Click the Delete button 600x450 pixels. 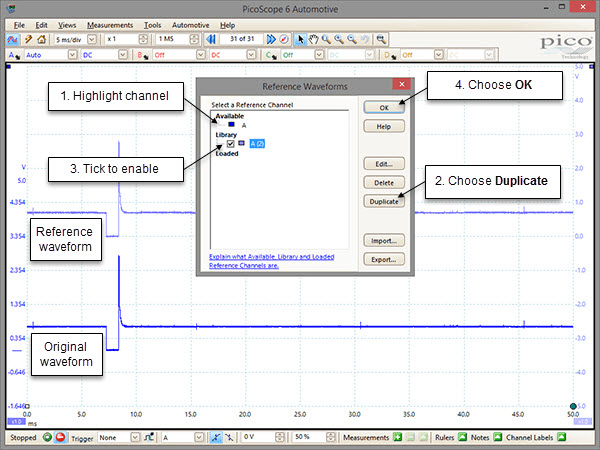(384, 183)
